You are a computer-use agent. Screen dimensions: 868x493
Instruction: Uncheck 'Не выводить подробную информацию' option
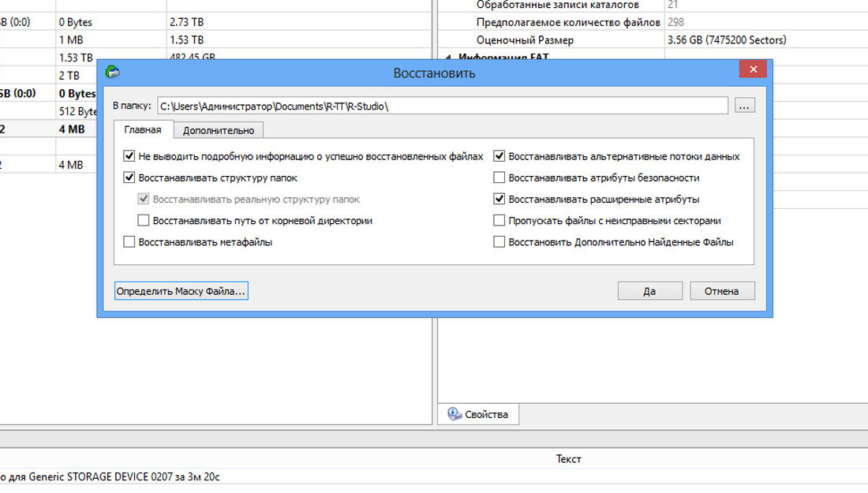[x=129, y=157]
